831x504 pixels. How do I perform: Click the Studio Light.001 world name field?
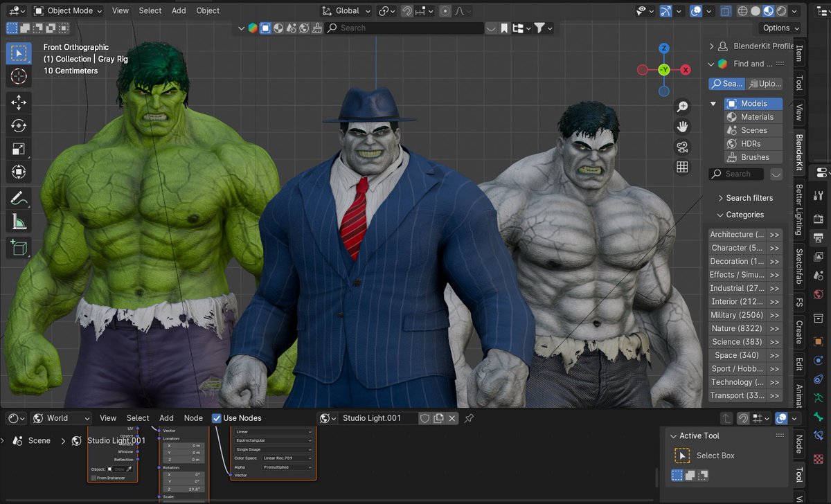coord(379,418)
